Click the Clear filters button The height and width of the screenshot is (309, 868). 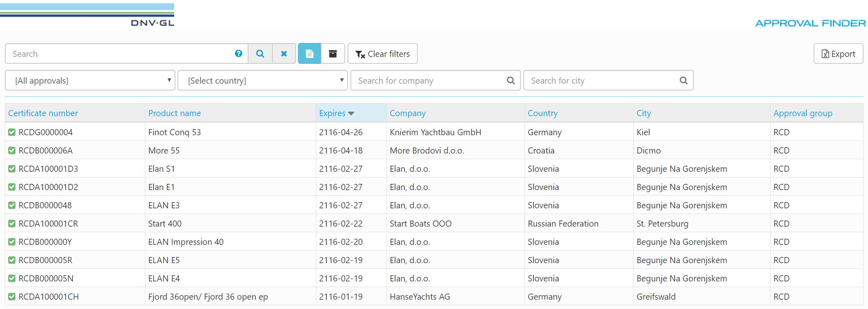click(x=382, y=54)
